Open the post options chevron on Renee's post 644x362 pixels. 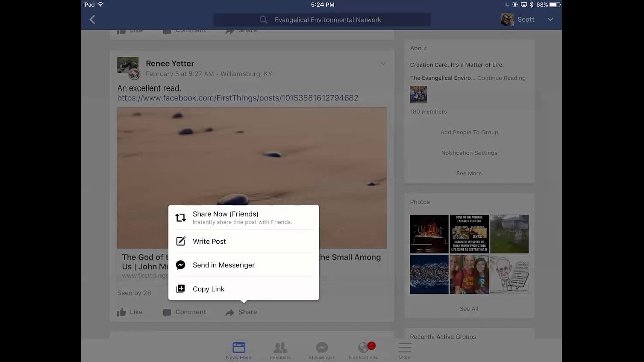(x=383, y=64)
